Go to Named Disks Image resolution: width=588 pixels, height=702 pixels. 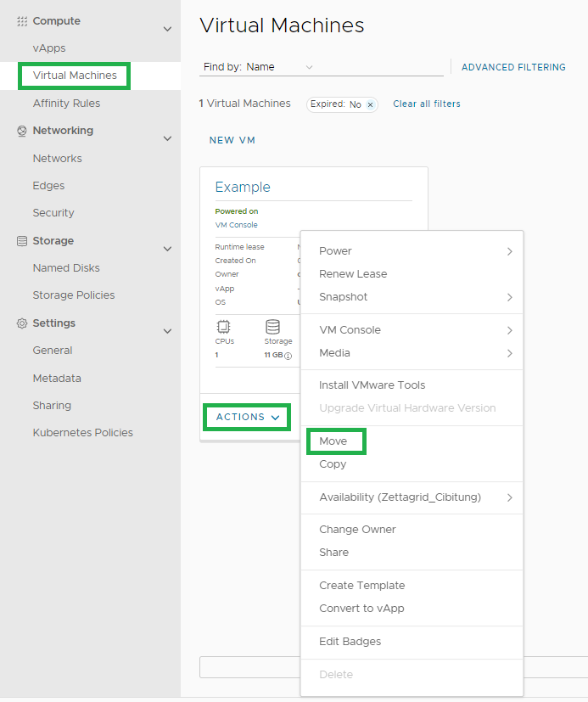[x=66, y=268]
